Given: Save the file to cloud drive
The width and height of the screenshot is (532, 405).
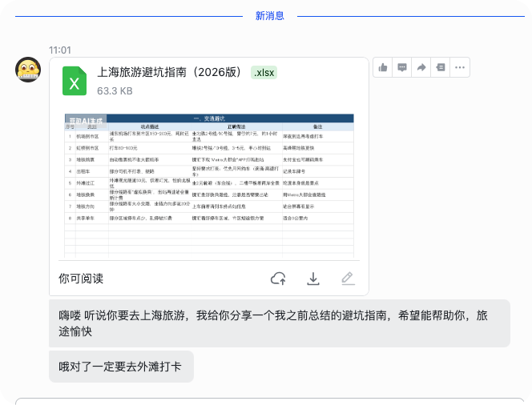Looking at the screenshot, I should pyautogui.click(x=278, y=279).
